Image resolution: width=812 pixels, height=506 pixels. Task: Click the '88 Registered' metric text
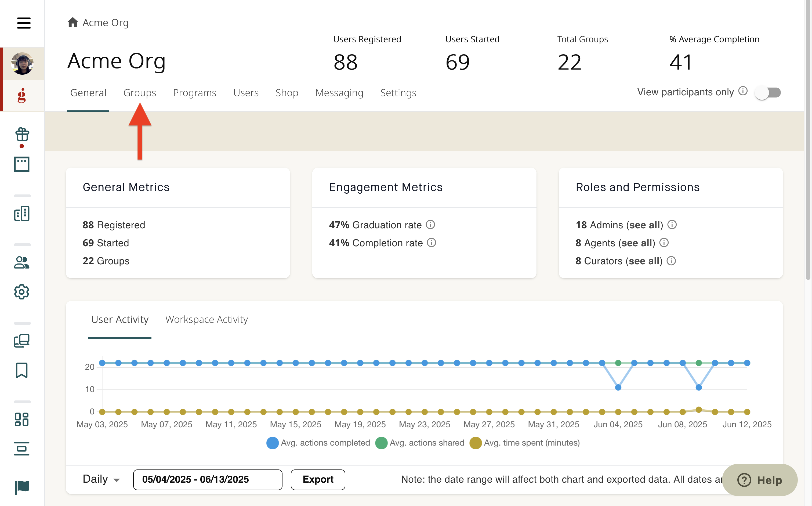tap(114, 225)
